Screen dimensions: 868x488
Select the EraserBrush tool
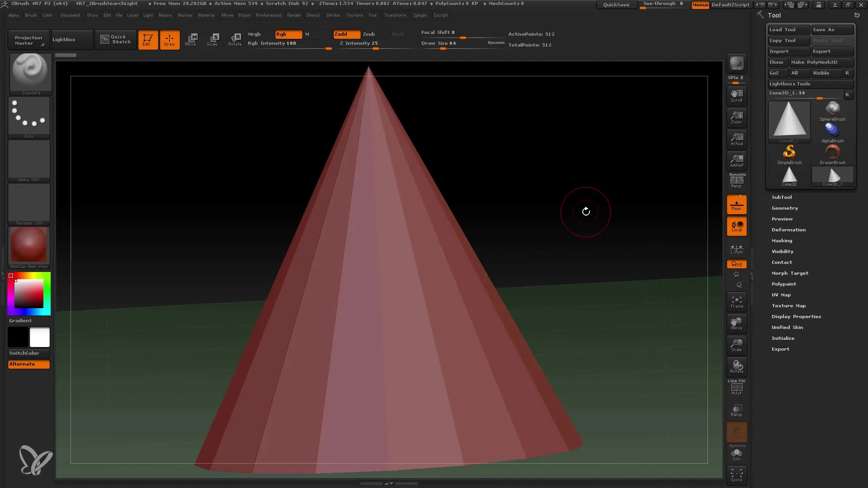(833, 153)
